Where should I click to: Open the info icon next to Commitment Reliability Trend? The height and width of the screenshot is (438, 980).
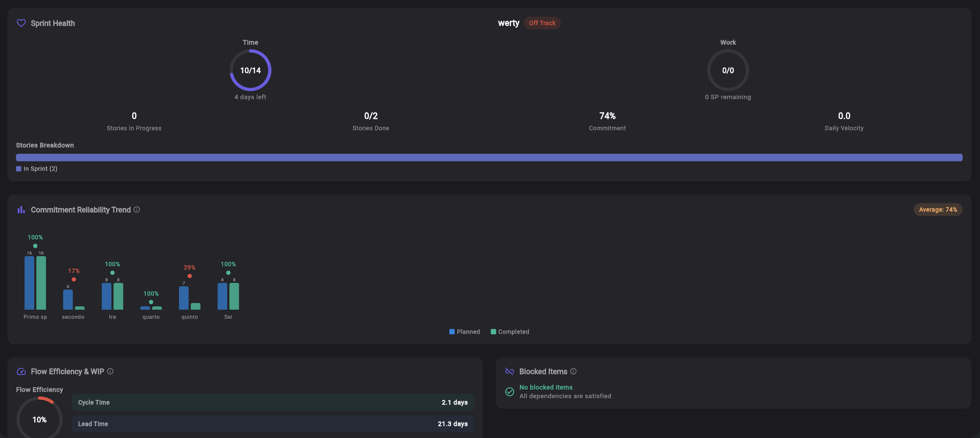[x=136, y=210]
